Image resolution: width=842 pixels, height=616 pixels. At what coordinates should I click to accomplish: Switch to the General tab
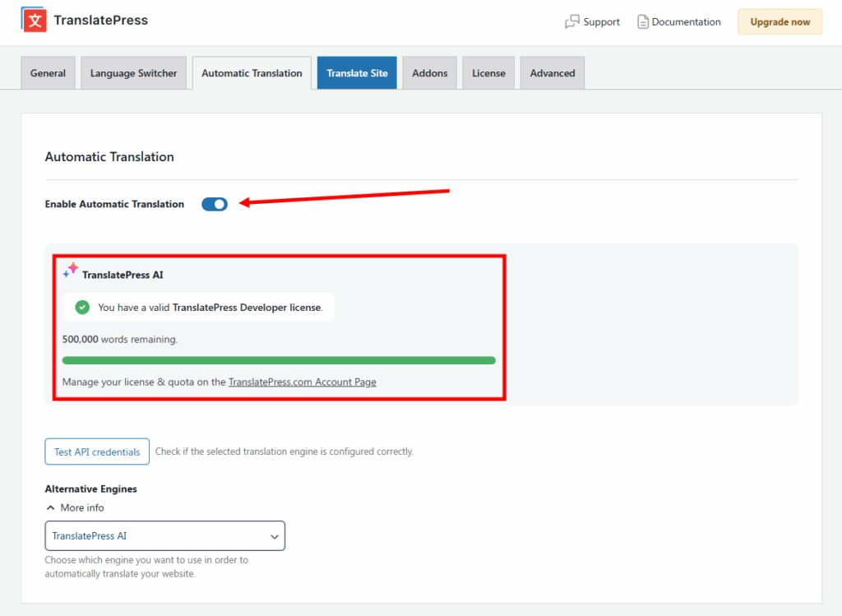point(48,73)
